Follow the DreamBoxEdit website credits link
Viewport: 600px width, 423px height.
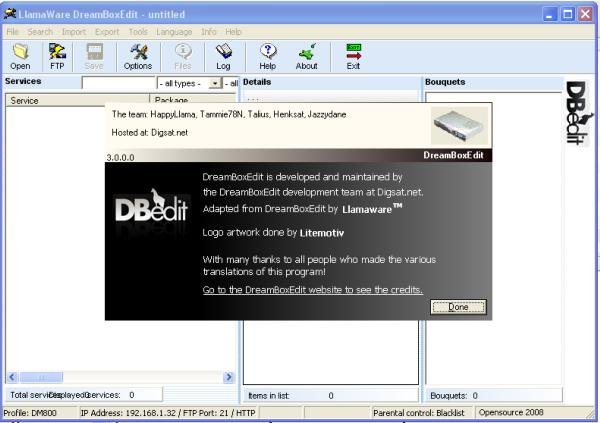point(313,290)
